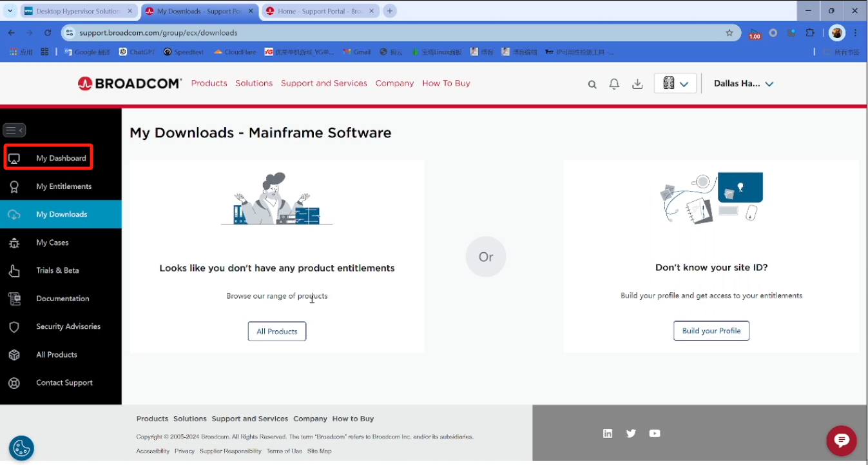This screenshot has width=868, height=465.
Task: Open the Accessibility footer link
Action: pyautogui.click(x=153, y=451)
